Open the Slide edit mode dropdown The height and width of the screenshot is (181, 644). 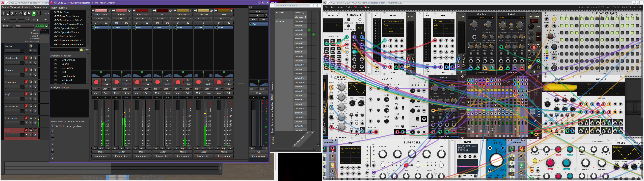coord(8,26)
